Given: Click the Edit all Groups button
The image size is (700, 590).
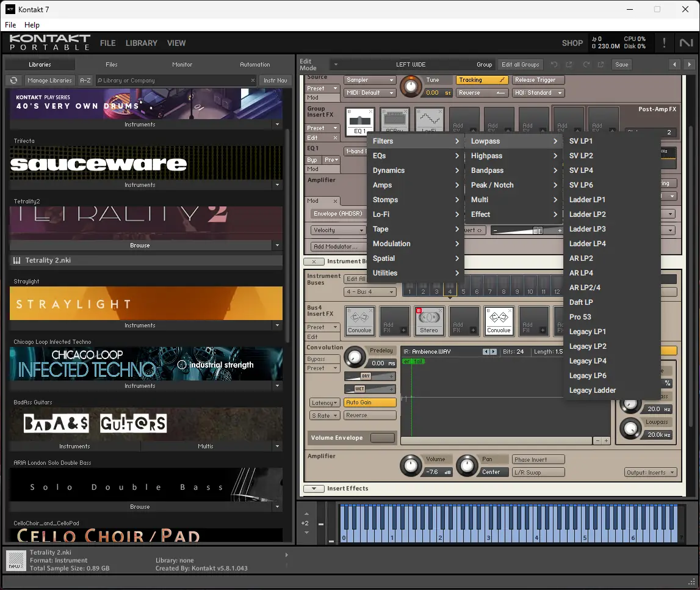Looking at the screenshot, I should (522, 64).
